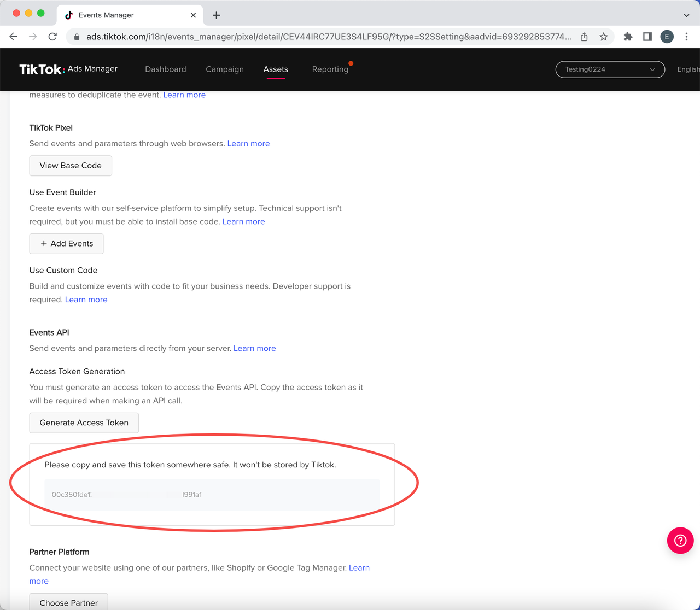Click the Generate Access Token button

[84, 423]
